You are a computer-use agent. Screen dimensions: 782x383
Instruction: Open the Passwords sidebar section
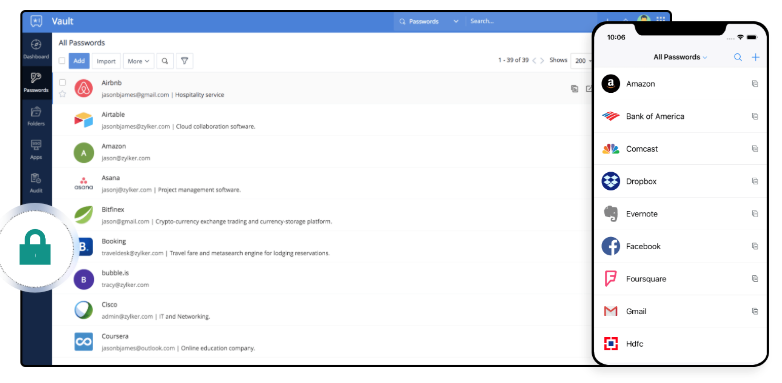point(36,83)
